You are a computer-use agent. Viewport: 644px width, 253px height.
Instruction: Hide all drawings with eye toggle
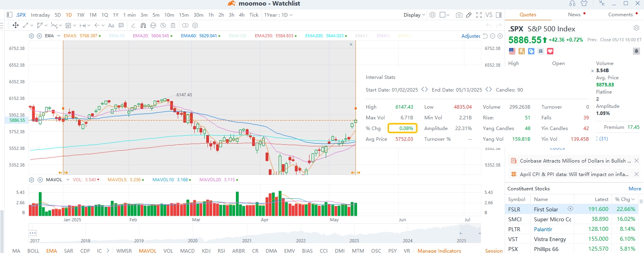(163, 25)
